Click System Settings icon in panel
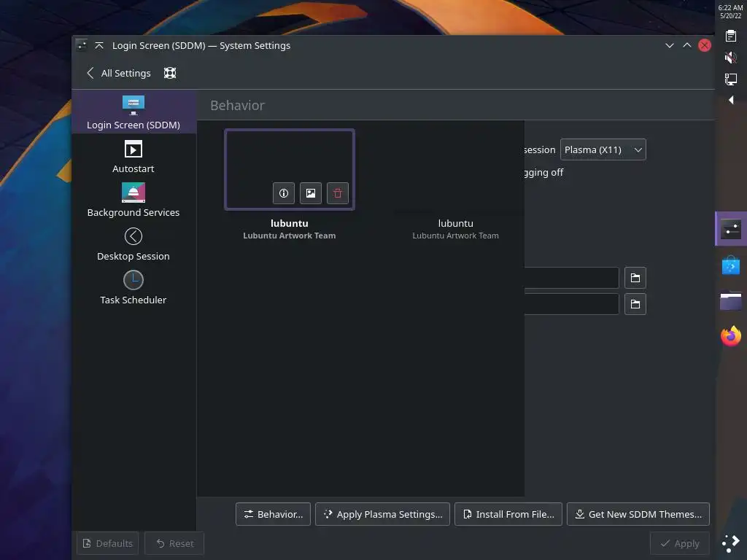 (731, 229)
